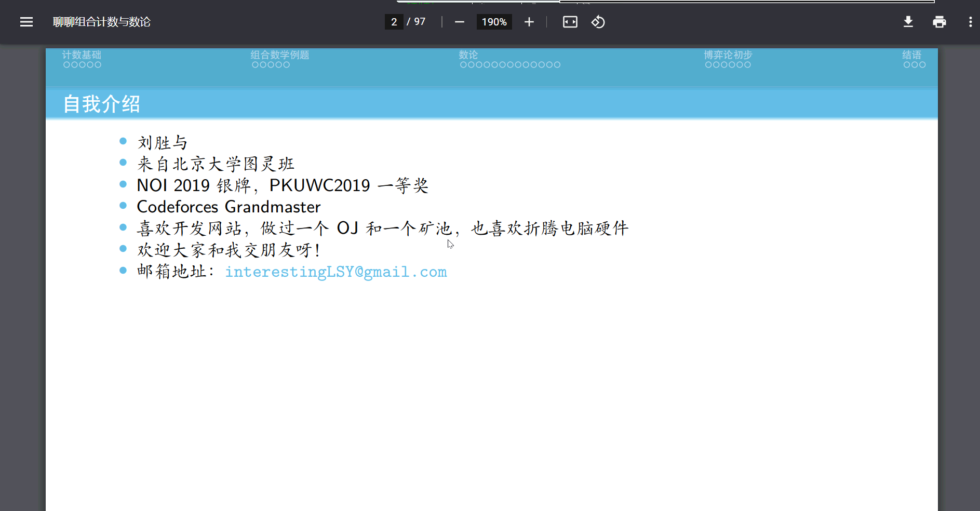
Task: Download the PDF file
Action: pos(908,22)
